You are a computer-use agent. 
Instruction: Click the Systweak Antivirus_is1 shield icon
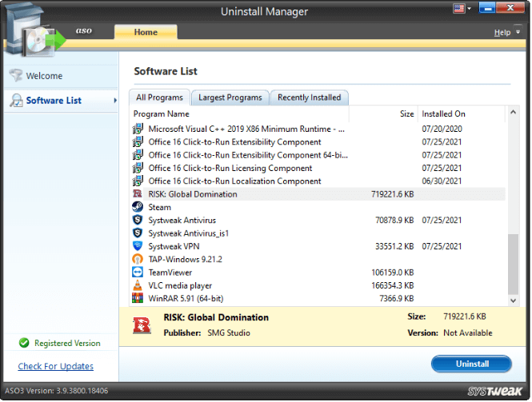(138, 233)
